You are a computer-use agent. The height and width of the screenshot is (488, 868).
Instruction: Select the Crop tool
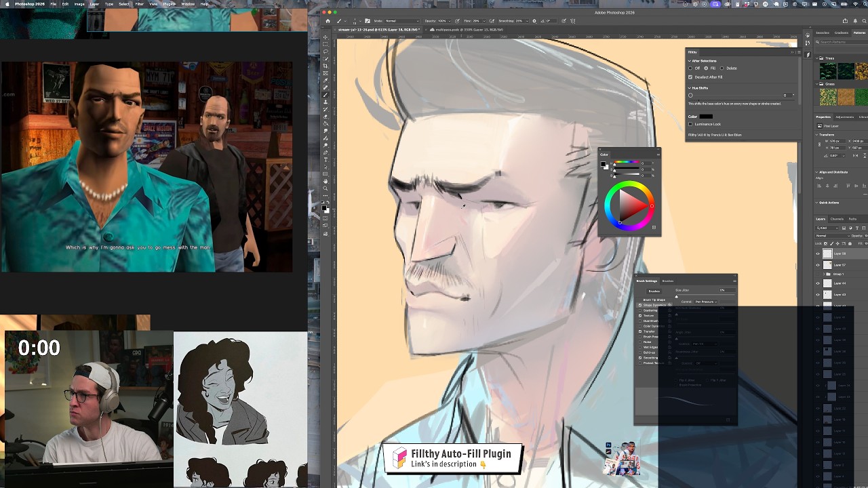(325, 66)
